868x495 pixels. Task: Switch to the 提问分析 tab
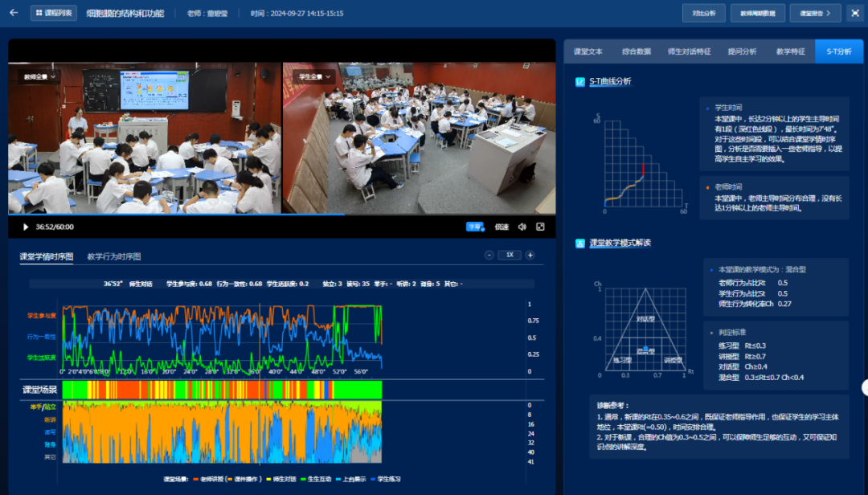click(x=742, y=51)
